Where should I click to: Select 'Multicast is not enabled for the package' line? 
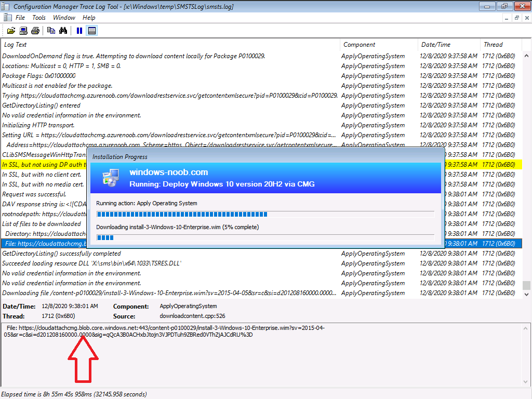(x=261, y=86)
